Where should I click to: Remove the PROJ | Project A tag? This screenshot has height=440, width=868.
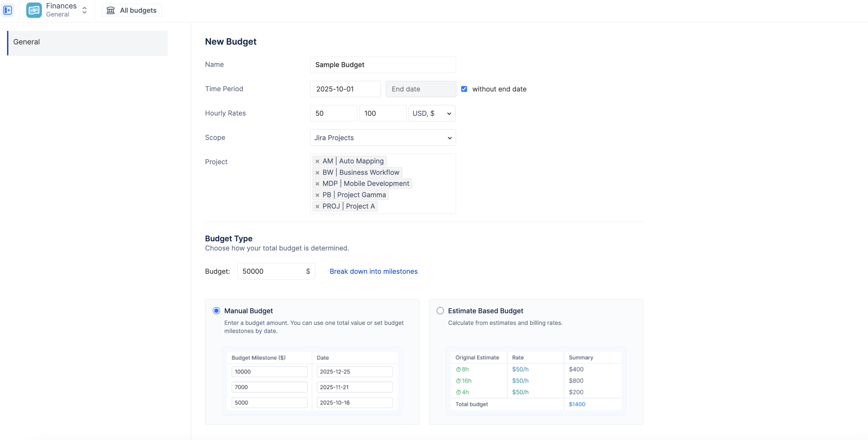point(317,206)
